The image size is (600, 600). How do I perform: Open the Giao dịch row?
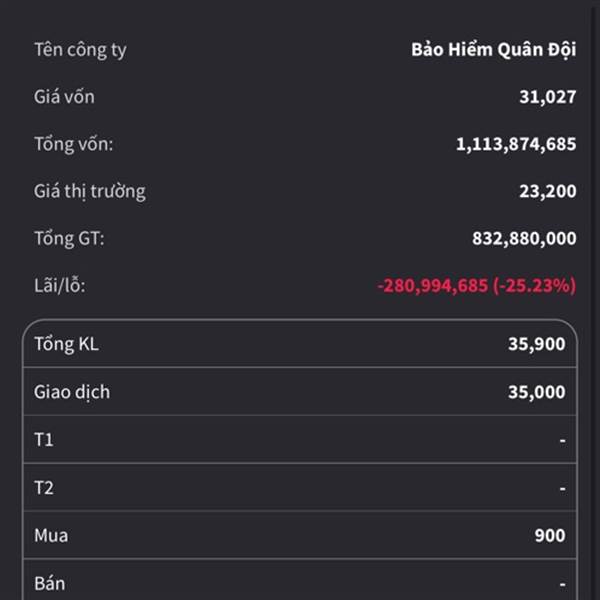point(300,391)
